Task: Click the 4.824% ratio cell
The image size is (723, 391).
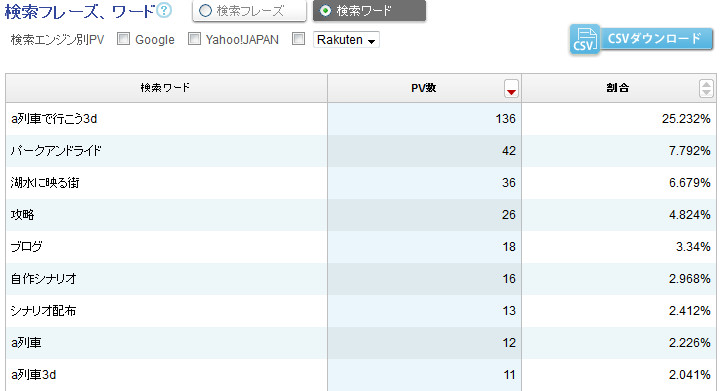Action: coord(619,215)
